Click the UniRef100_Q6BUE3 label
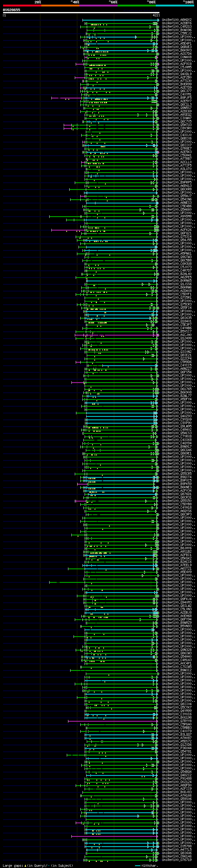 click(x=177, y=47)
